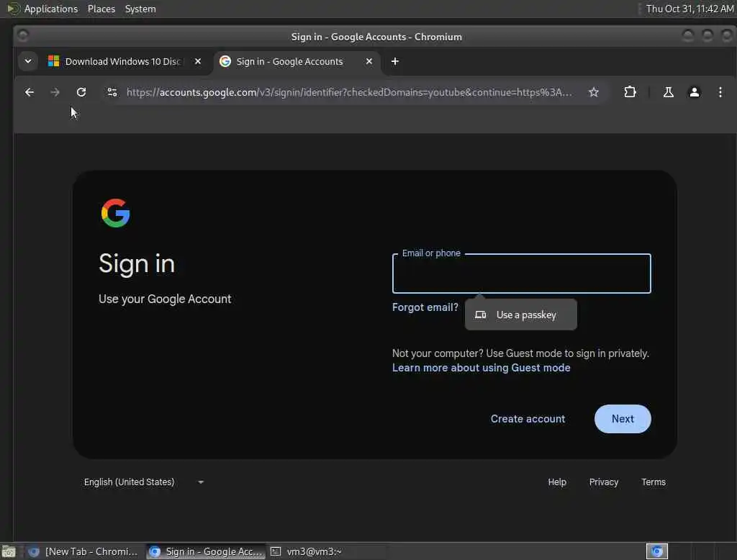Open the Privacy footer link
Viewport: 737px width, 560px height.
coord(604,482)
